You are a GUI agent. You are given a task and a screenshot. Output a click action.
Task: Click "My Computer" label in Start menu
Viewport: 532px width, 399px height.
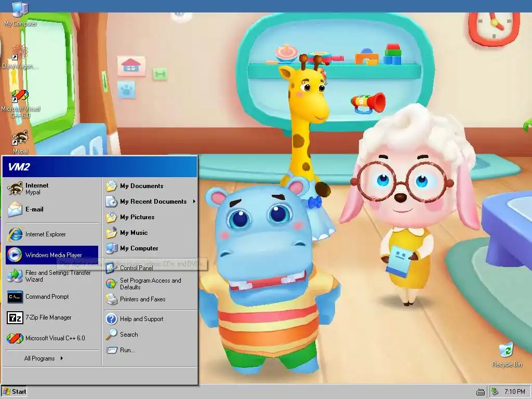pyautogui.click(x=139, y=248)
